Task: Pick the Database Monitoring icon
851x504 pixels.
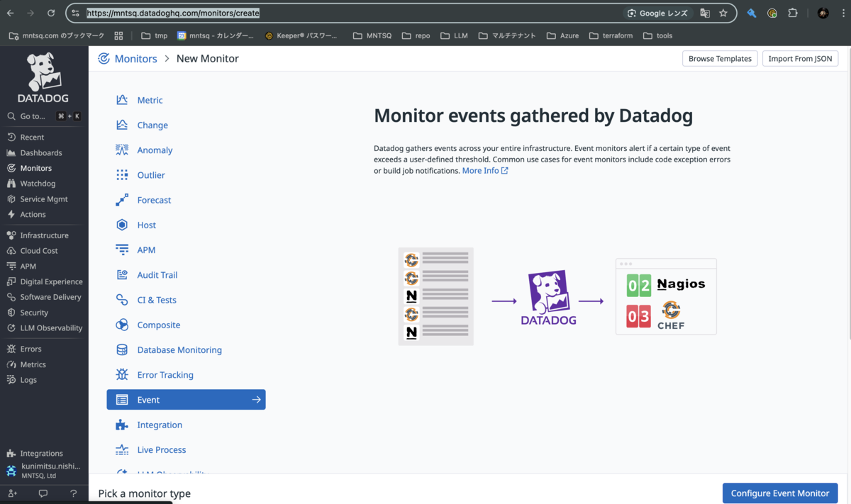Action: point(122,349)
